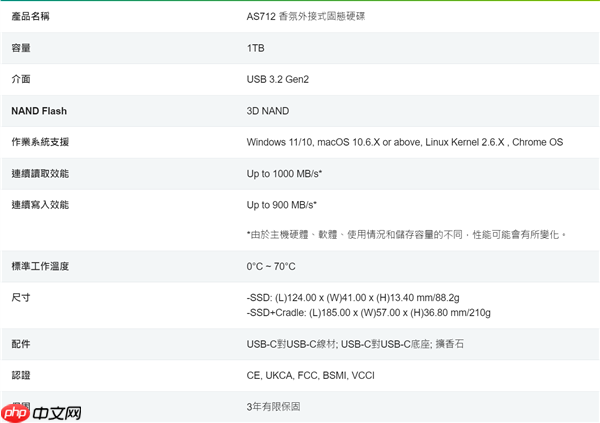Click the NAND Flash bold label

(x=39, y=111)
